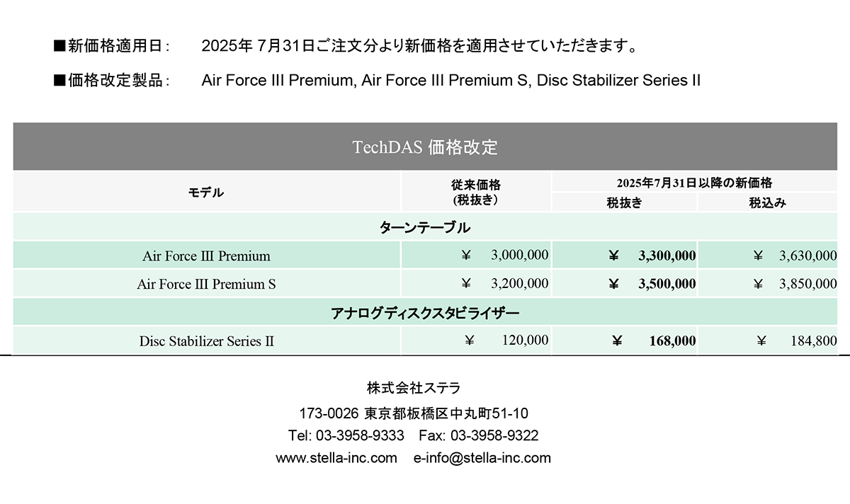Click the Tel: 03-3958-9333 phone number

click(346, 435)
